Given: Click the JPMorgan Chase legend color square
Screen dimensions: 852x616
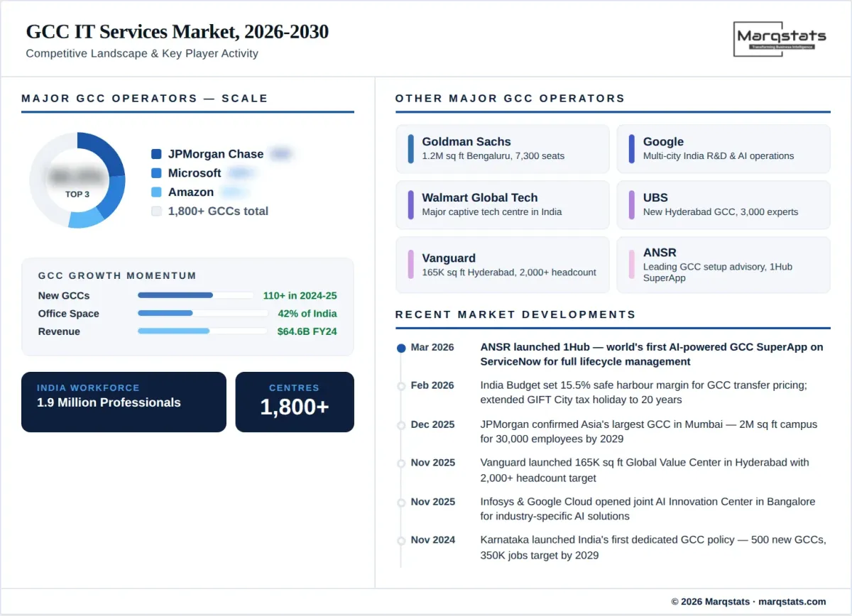Looking at the screenshot, I should [x=156, y=154].
